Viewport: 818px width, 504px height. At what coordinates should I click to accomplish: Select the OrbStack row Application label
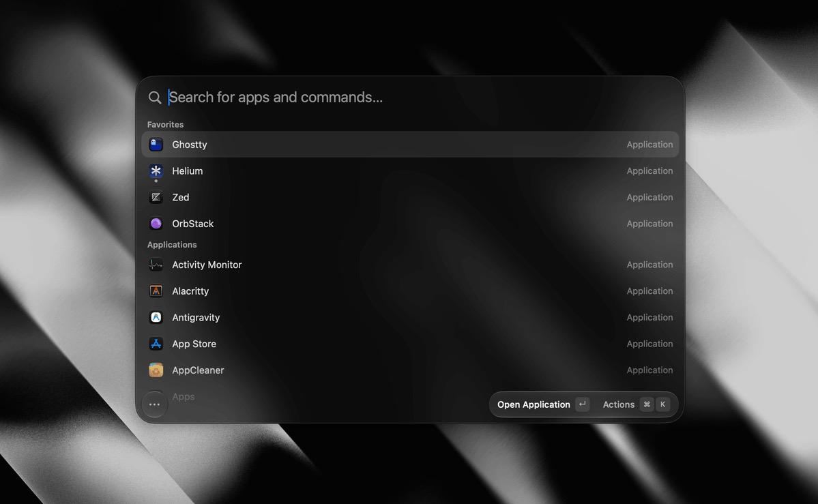(649, 223)
